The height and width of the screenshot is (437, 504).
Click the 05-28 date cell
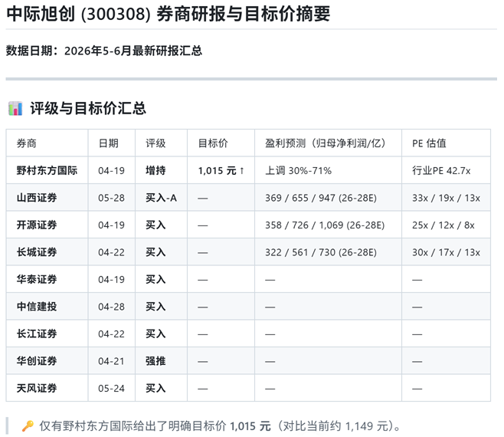(x=111, y=198)
